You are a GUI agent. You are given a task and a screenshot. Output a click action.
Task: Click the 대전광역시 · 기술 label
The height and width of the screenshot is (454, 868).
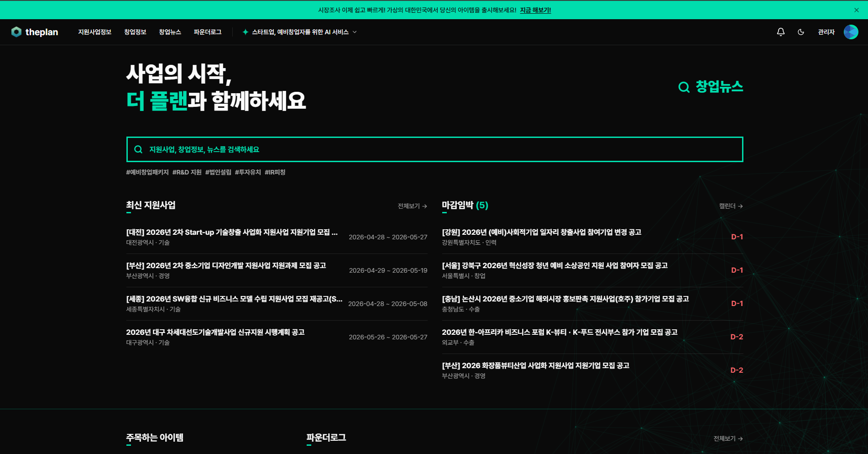pyautogui.click(x=148, y=243)
